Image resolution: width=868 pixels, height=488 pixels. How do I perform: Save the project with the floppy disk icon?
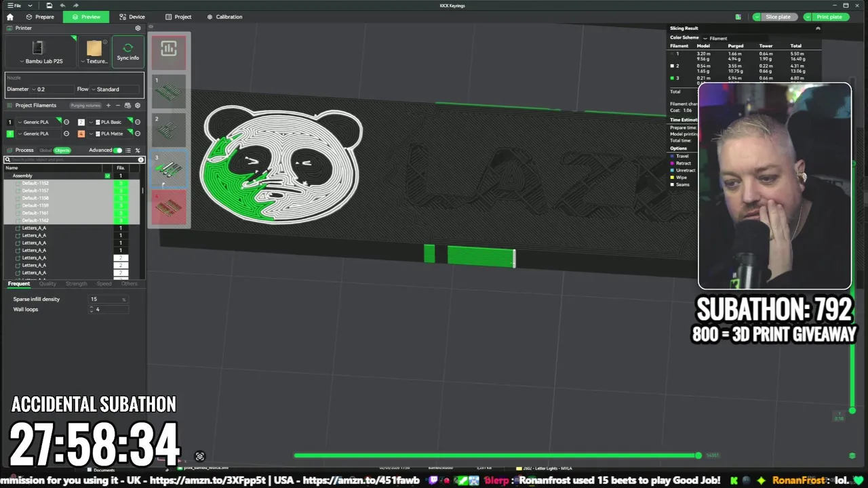(50, 5)
